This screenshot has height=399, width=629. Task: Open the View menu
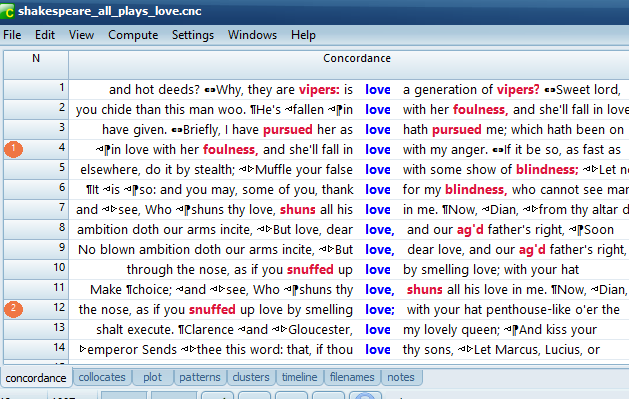81,35
